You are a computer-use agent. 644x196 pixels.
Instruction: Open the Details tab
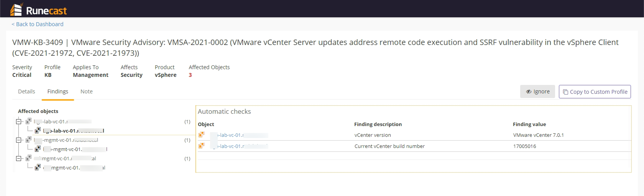click(26, 91)
